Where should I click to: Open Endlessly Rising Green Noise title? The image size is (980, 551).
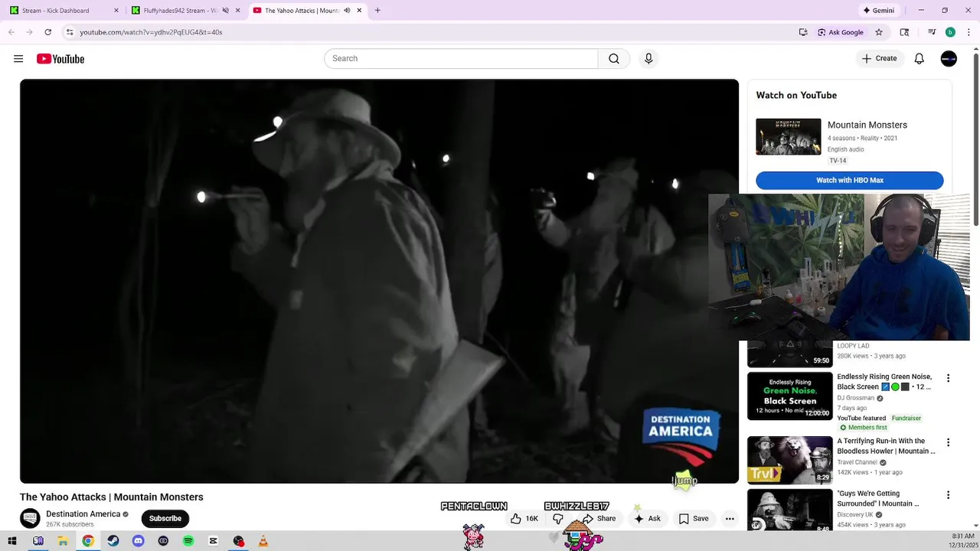884,382
